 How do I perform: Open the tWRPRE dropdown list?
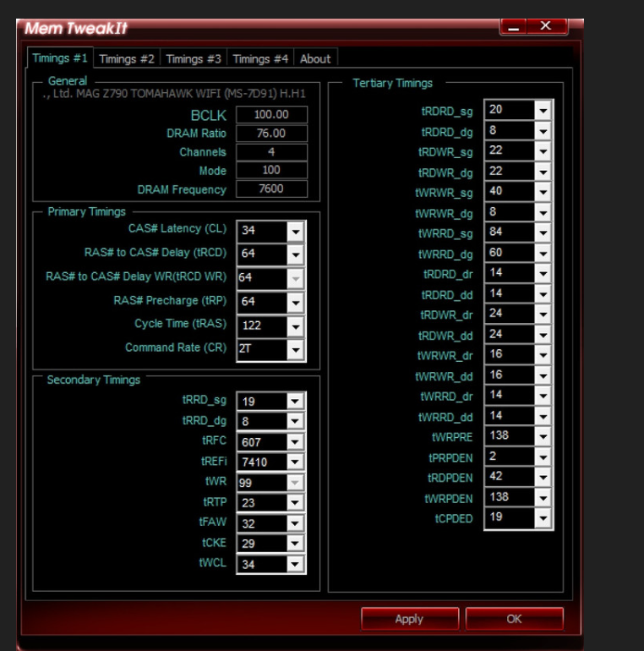coord(543,436)
